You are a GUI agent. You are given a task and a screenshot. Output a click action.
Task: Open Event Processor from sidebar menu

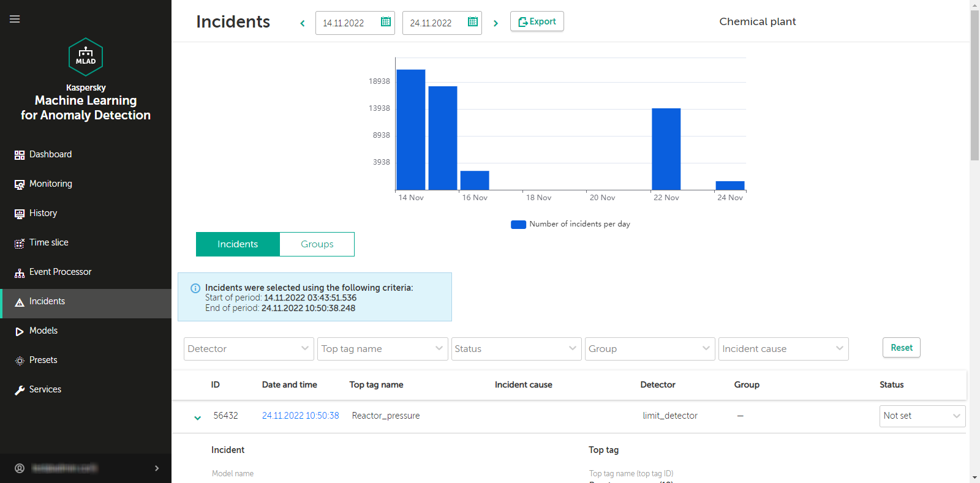coord(60,272)
